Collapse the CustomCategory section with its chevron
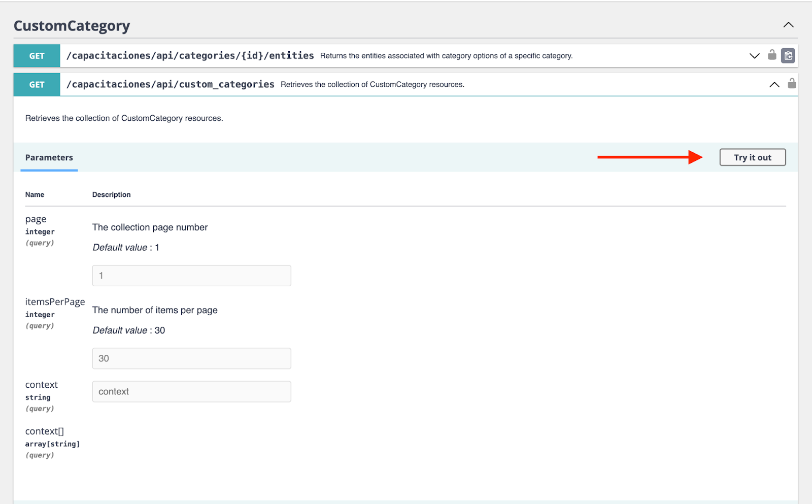The height and width of the screenshot is (504, 812). point(788,25)
